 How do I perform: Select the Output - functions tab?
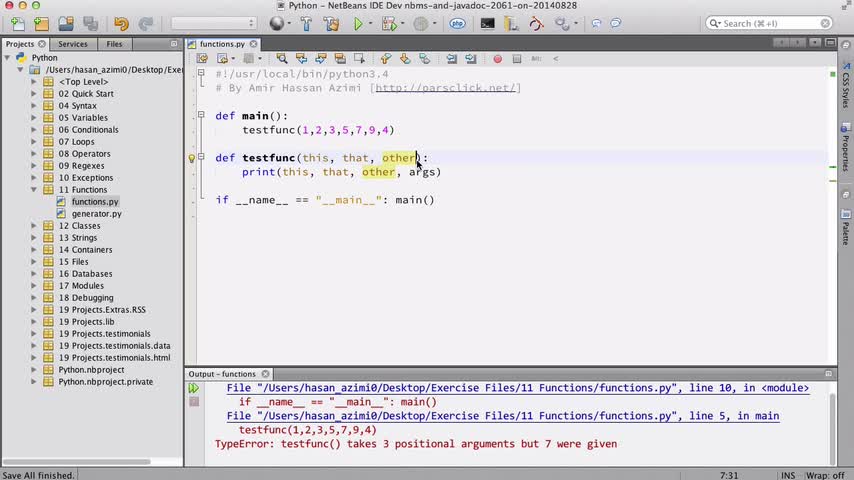click(222, 374)
